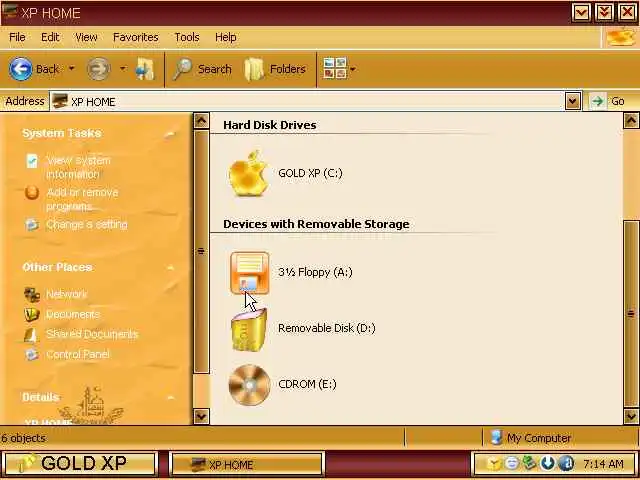The width and height of the screenshot is (640, 480).
Task: Open the Tools menu
Action: click(187, 37)
